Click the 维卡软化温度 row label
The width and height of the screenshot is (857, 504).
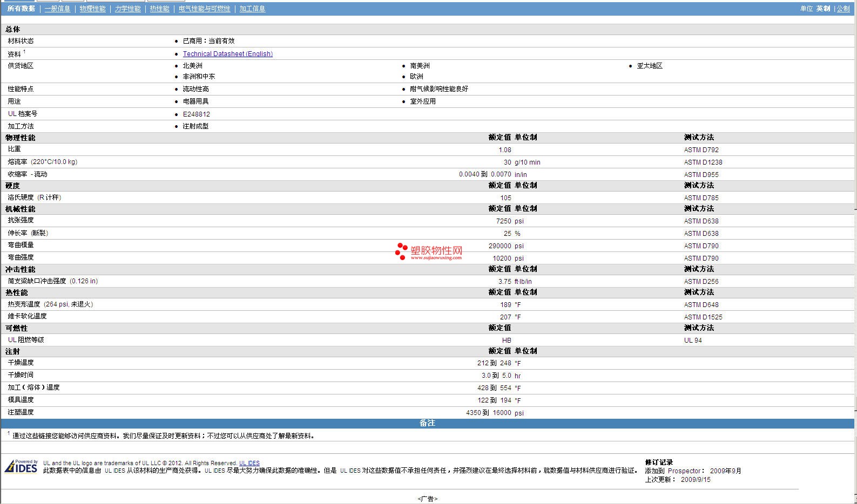coord(27,316)
